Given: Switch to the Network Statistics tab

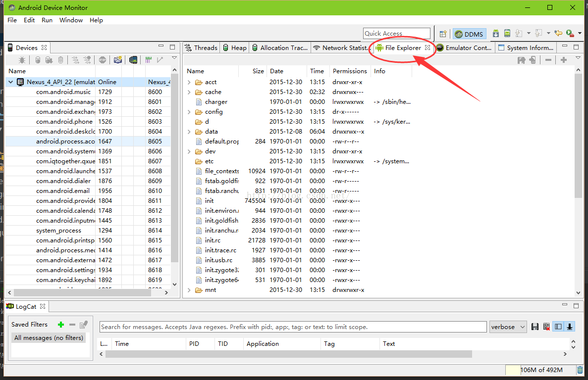Looking at the screenshot, I should tap(341, 48).
